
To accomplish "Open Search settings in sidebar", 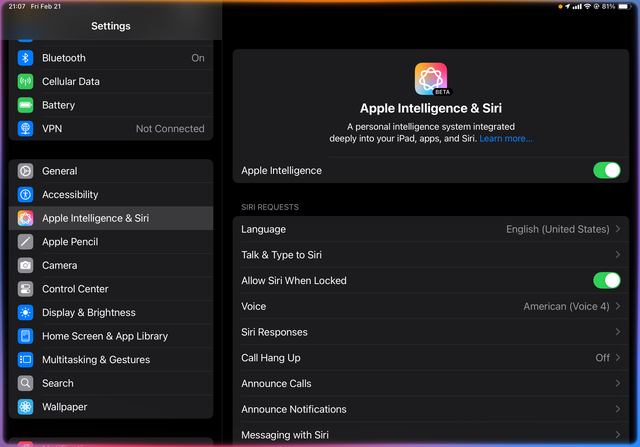I will coord(111,383).
